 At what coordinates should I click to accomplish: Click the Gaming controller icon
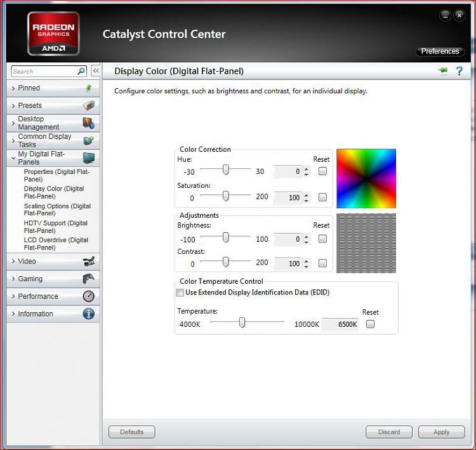89,279
